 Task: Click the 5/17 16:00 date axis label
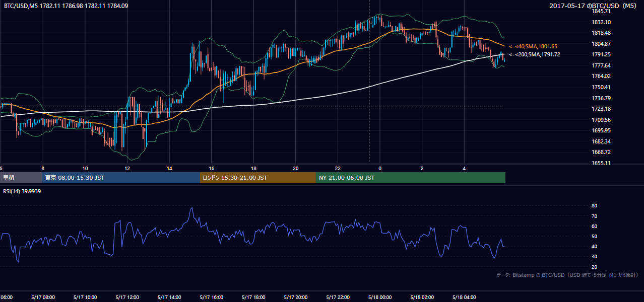coord(212,297)
